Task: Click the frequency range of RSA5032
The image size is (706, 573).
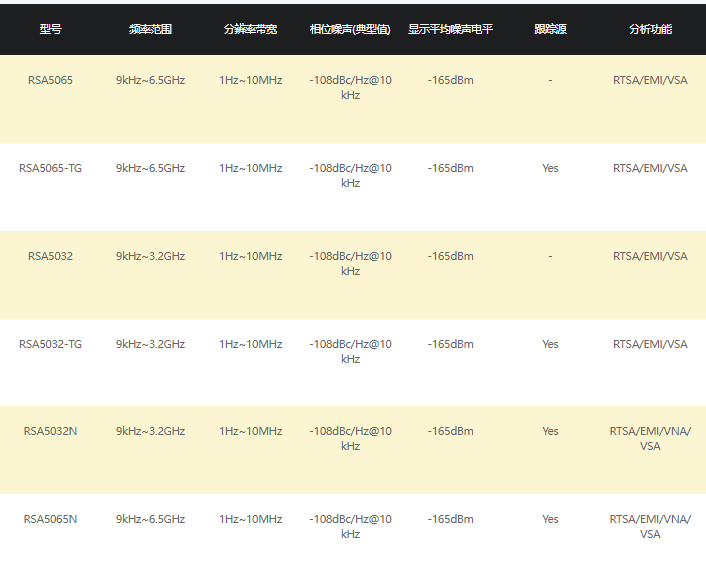Action: (150, 256)
